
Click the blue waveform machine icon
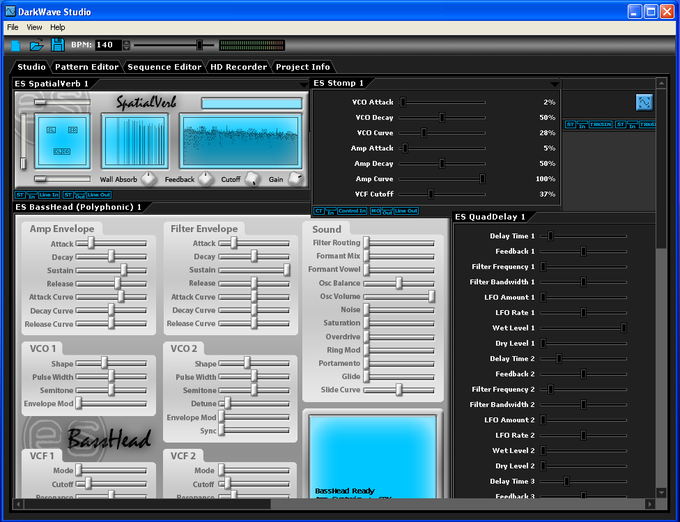[x=644, y=102]
